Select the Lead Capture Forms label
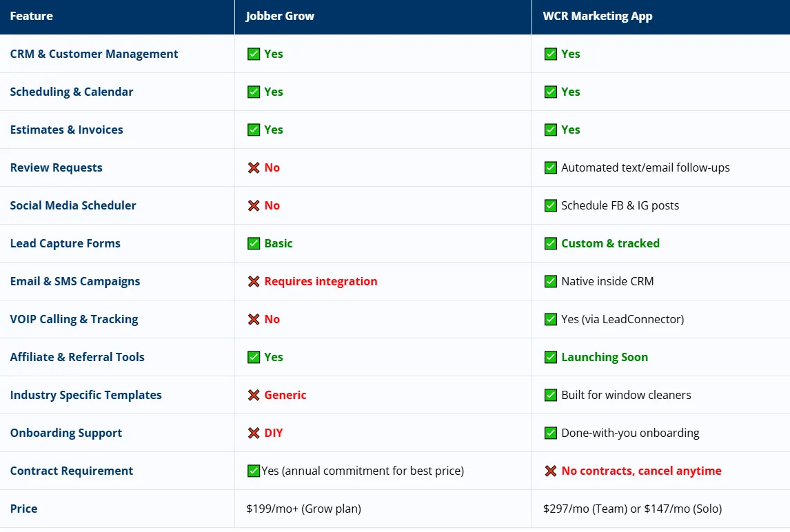 65,243
